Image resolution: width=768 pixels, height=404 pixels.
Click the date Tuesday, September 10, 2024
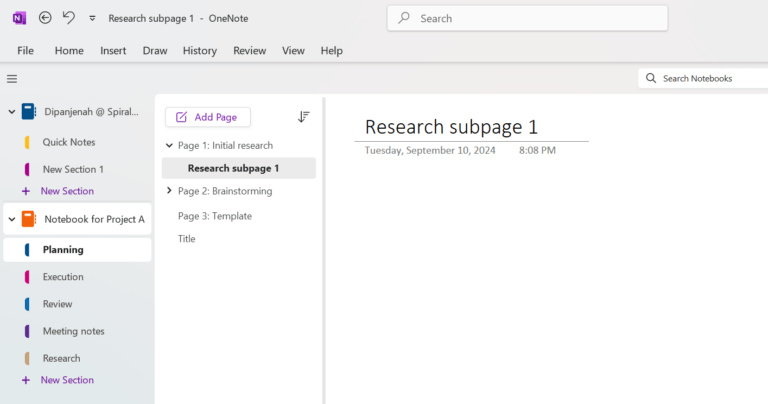430,150
